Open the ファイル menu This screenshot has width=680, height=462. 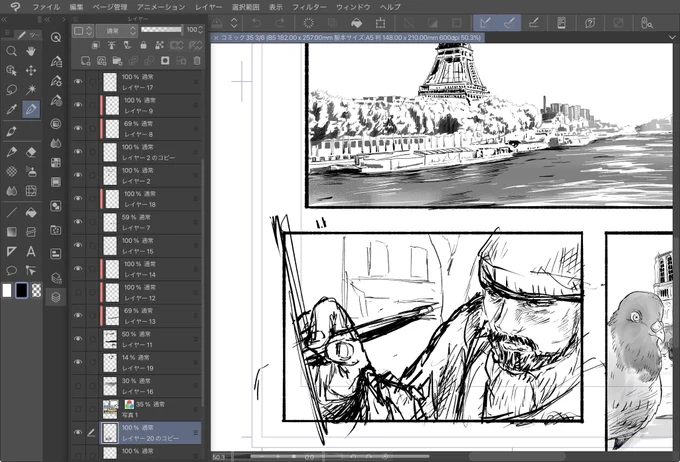coord(46,7)
